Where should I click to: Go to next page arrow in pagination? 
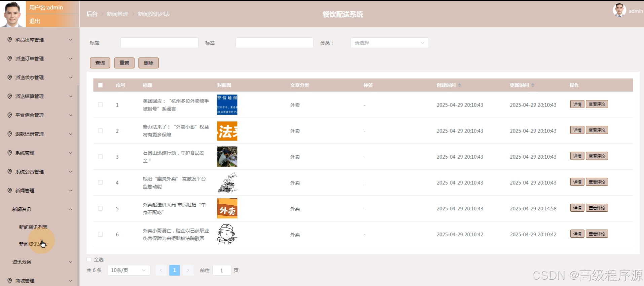coord(188,270)
